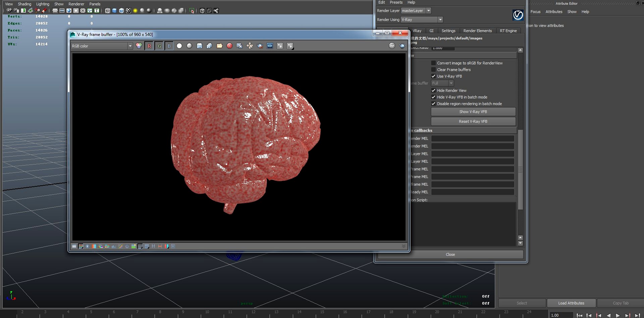
Task: Load an image via the folder icon
Action: [219, 46]
